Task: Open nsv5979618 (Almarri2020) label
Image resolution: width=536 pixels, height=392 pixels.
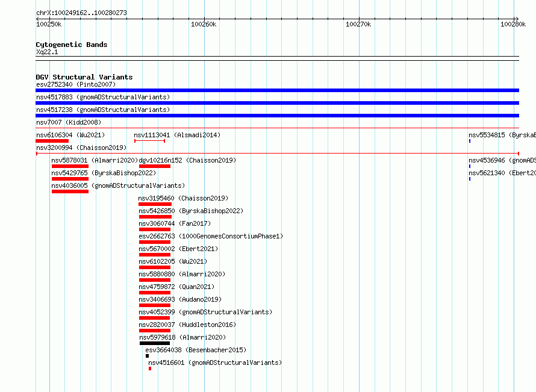Action: 182,337
